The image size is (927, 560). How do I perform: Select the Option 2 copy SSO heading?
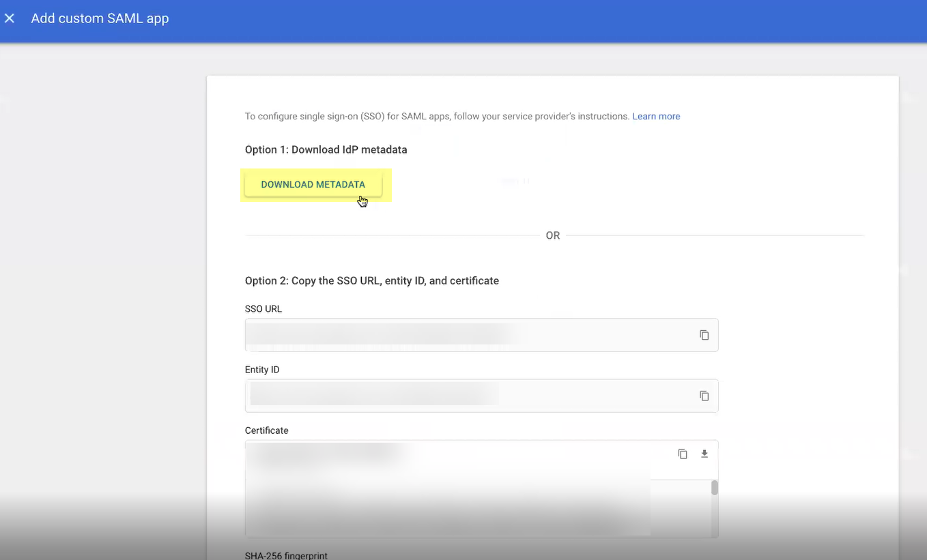371,280
